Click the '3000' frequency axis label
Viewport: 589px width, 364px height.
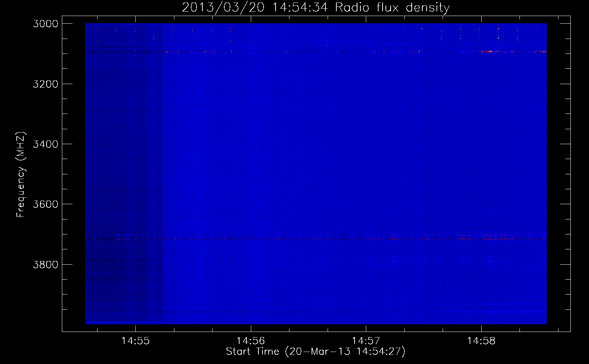[x=46, y=24]
